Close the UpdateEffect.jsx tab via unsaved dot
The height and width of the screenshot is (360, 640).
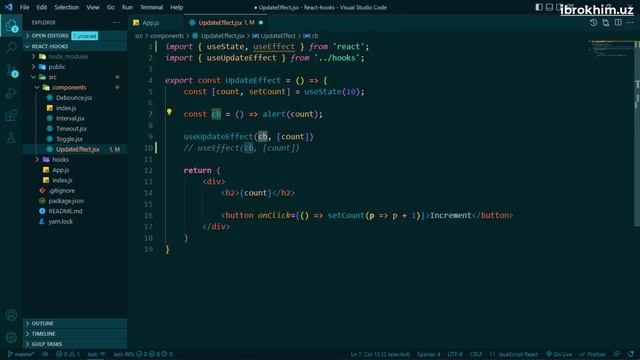coord(261,22)
